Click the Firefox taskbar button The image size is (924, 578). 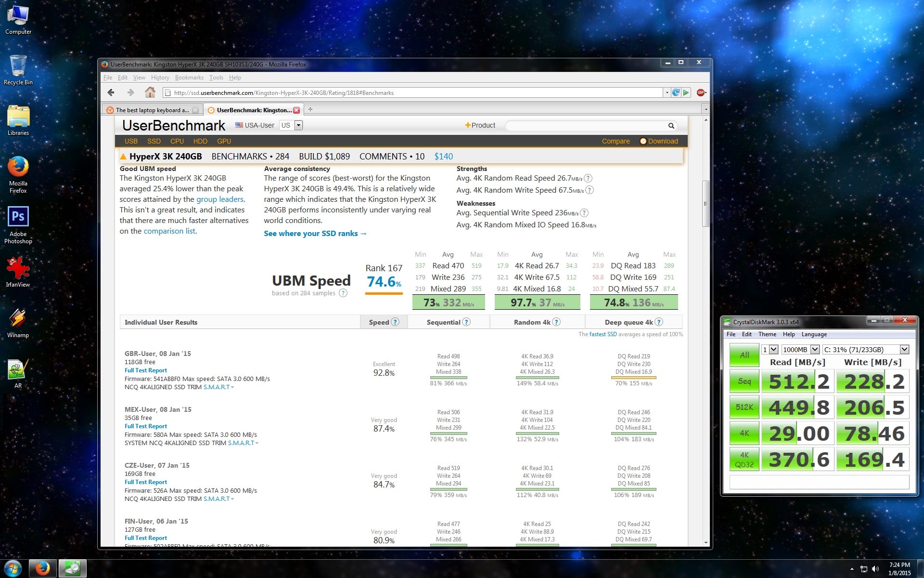(x=42, y=568)
